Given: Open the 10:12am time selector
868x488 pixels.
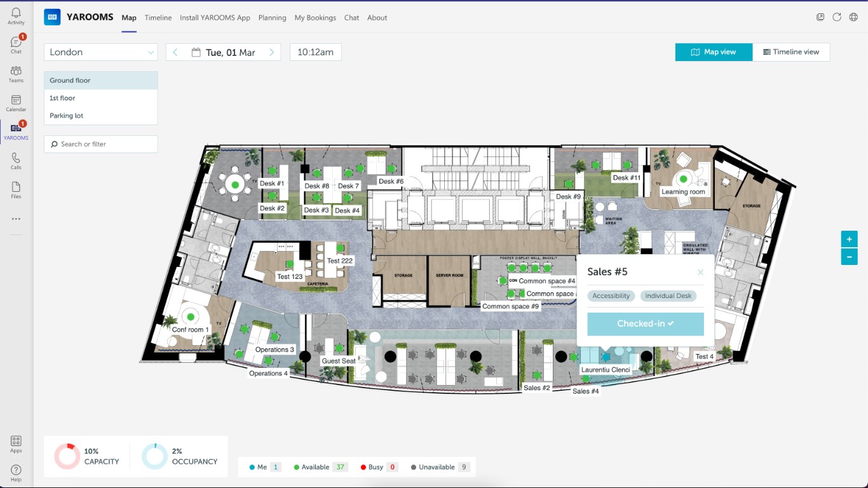Looking at the screenshot, I should (316, 52).
